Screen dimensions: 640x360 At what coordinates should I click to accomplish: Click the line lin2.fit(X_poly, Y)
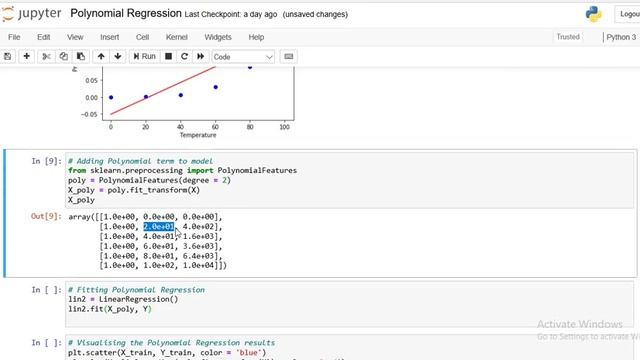110,309
